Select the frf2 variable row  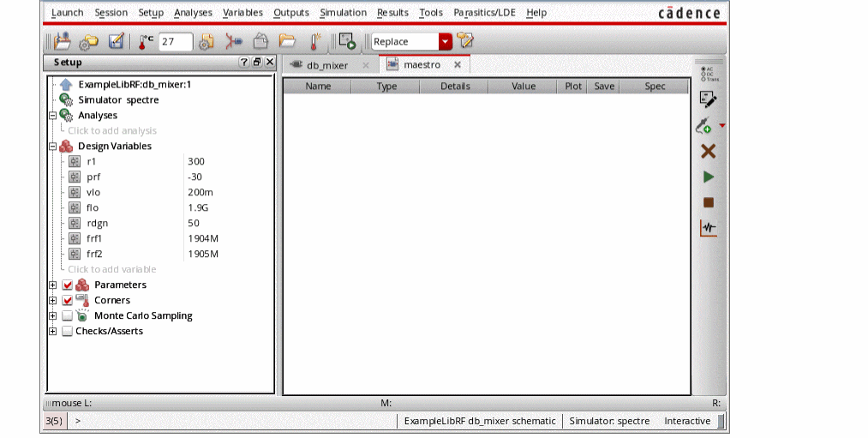[170, 255]
